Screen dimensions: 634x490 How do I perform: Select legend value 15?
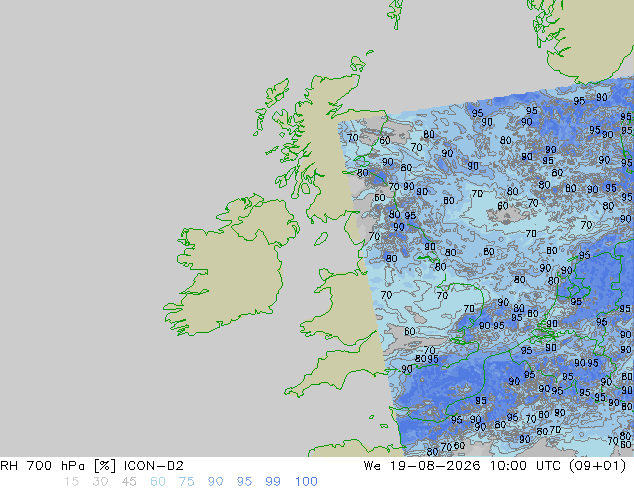(x=71, y=482)
